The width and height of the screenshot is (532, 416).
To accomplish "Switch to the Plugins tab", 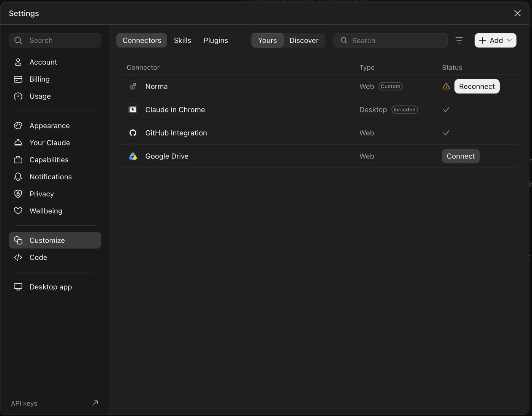I will 216,40.
